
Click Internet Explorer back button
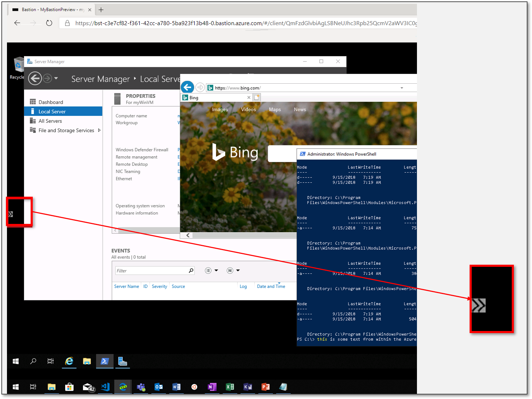[x=188, y=87]
